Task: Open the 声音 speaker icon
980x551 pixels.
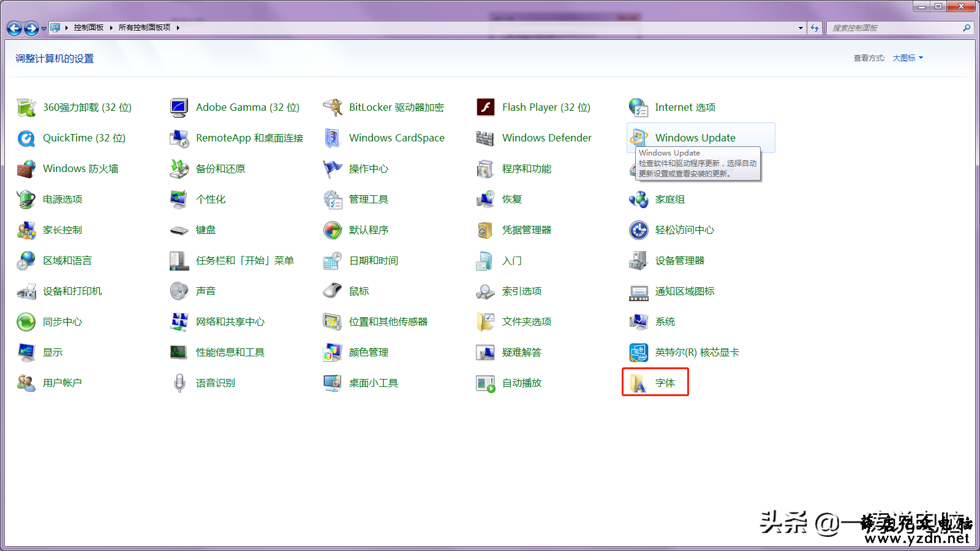Action: coord(179,291)
